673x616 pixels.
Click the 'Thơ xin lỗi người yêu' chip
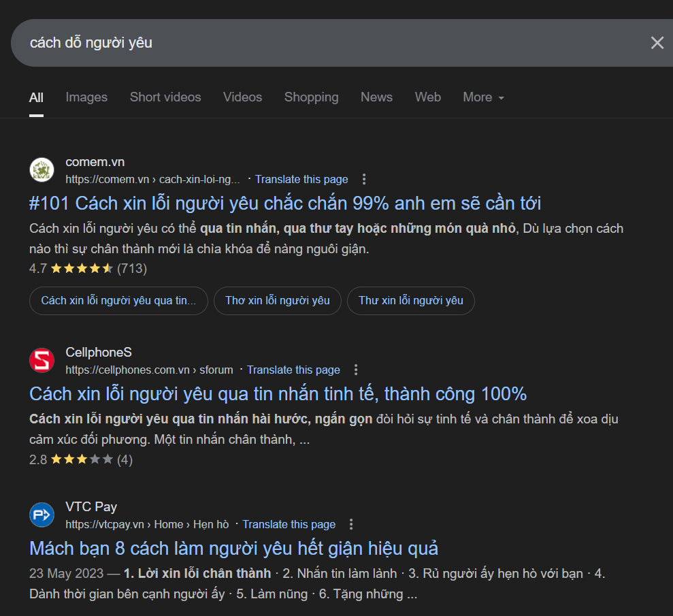278,301
